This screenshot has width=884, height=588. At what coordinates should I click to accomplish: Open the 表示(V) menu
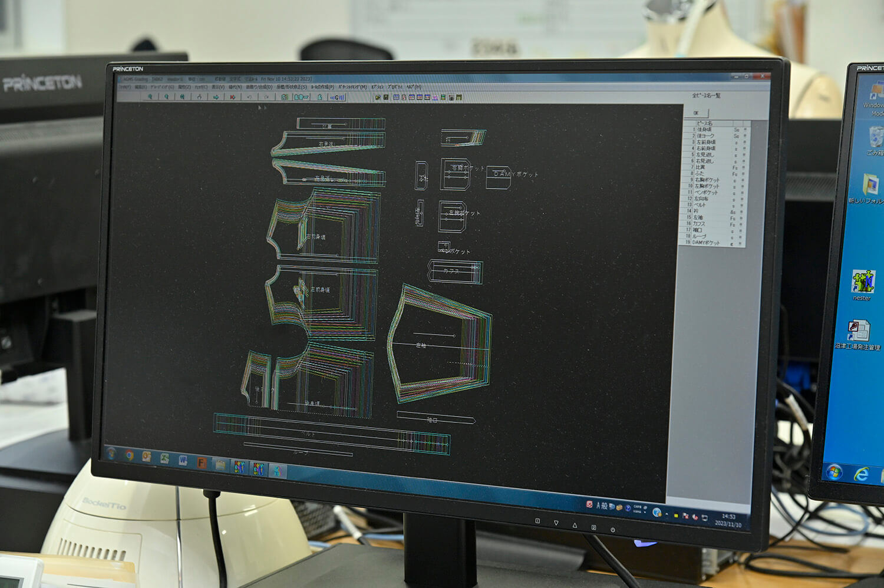[218, 87]
